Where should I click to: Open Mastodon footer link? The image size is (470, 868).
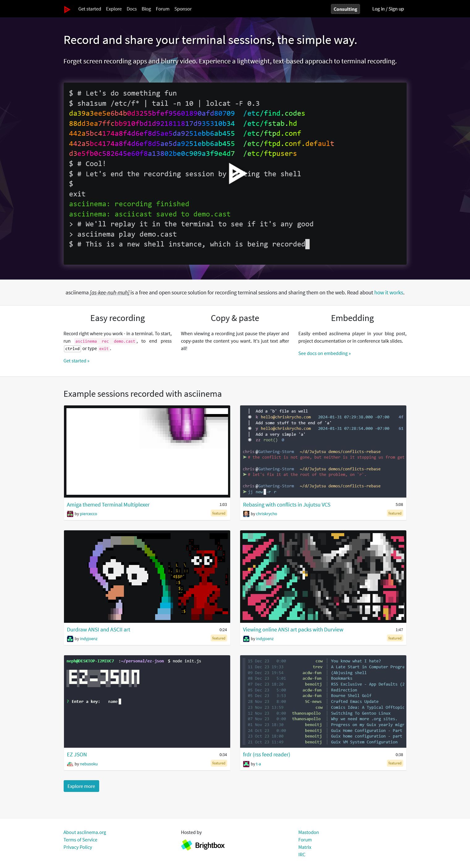pyautogui.click(x=308, y=832)
